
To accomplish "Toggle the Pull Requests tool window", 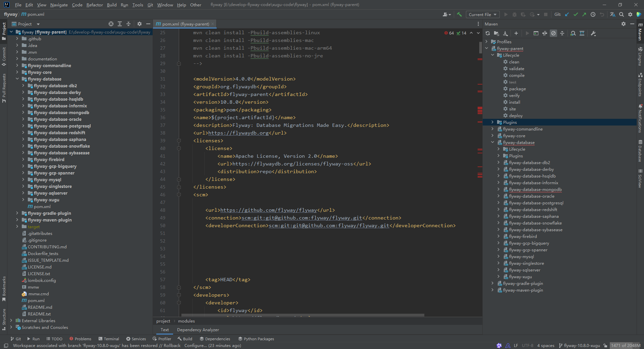I will point(4,88).
